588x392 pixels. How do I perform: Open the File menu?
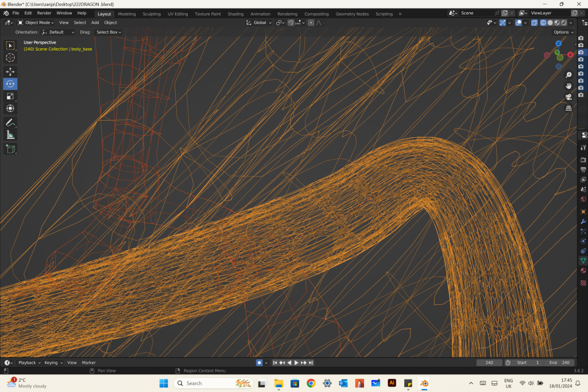tap(16, 13)
